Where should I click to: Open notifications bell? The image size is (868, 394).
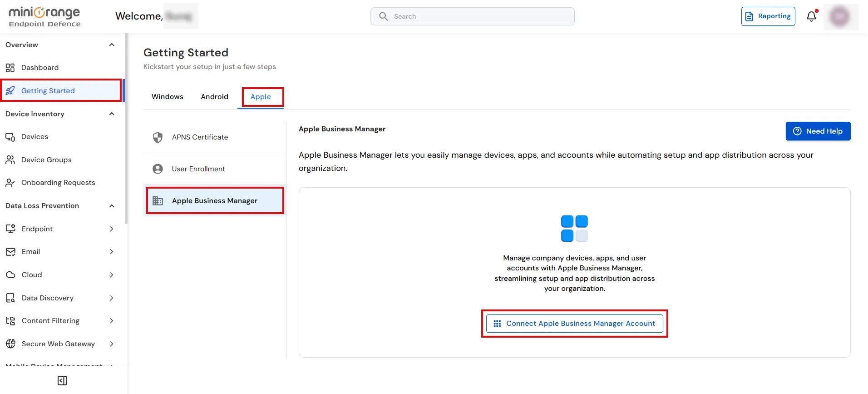(x=812, y=16)
